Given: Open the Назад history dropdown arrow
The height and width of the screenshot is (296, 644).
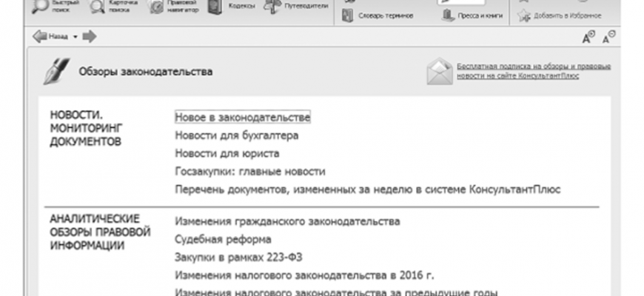Looking at the screenshot, I should pyautogui.click(x=76, y=37).
